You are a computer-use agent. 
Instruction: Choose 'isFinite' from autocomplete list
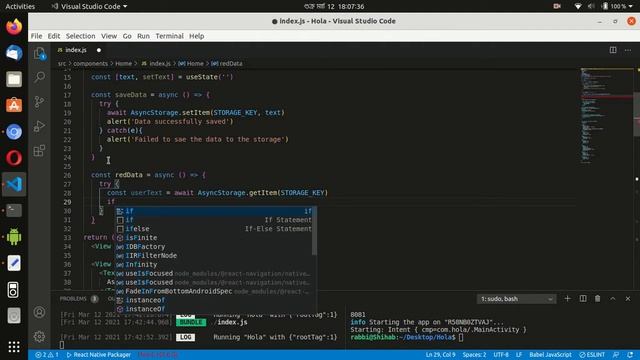(x=215, y=238)
